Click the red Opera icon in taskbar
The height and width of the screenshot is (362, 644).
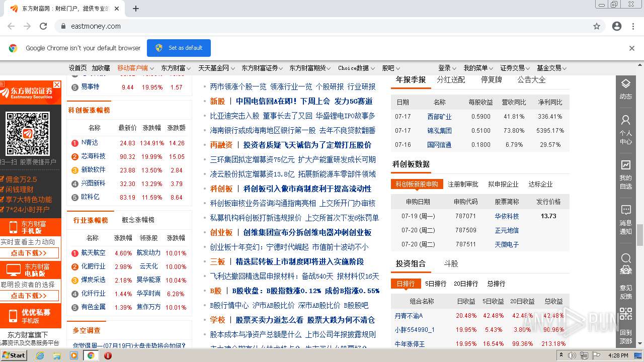[x=108, y=355]
